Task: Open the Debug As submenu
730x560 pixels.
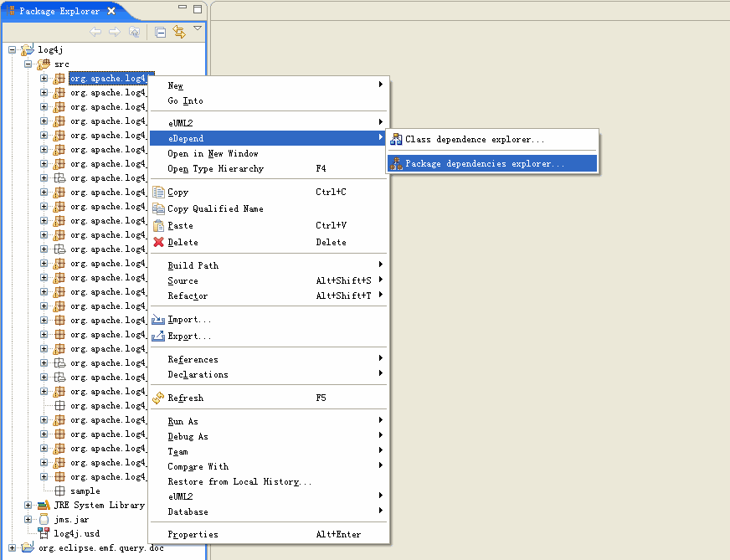Action: pyautogui.click(x=268, y=436)
